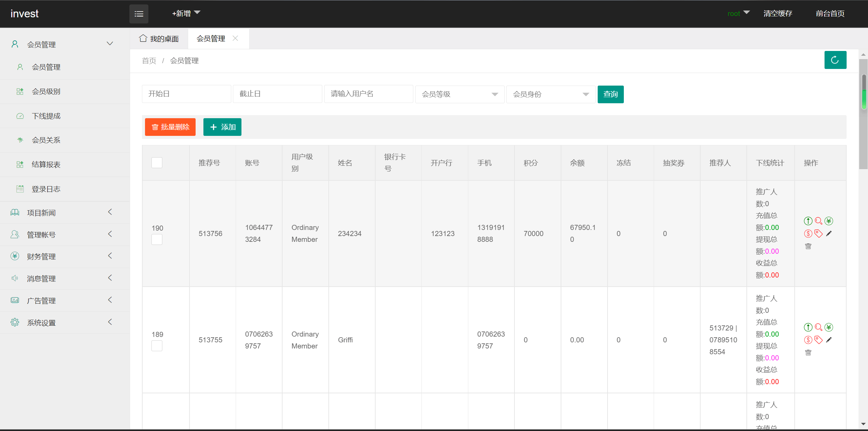868x431 pixels.
Task: Click the 查询 search button
Action: point(610,94)
